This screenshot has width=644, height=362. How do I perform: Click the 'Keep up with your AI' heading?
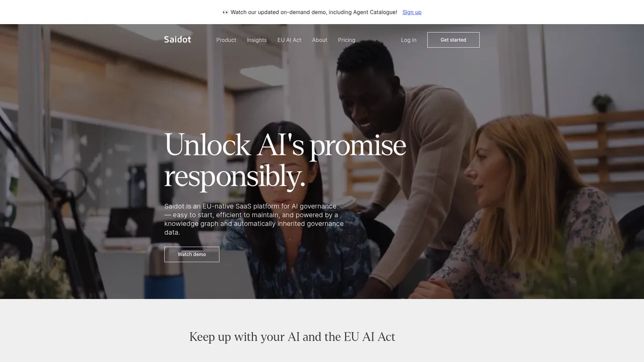(x=292, y=337)
